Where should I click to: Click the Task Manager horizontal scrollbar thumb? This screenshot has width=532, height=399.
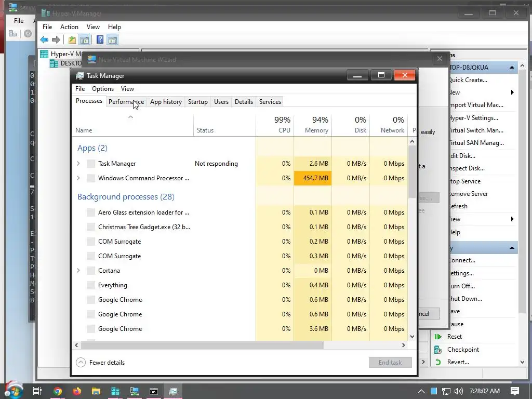(x=202, y=345)
